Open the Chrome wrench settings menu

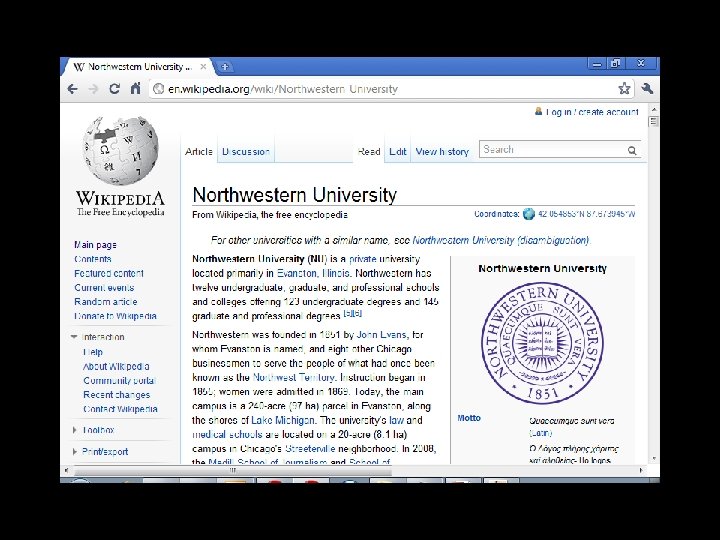click(647, 88)
